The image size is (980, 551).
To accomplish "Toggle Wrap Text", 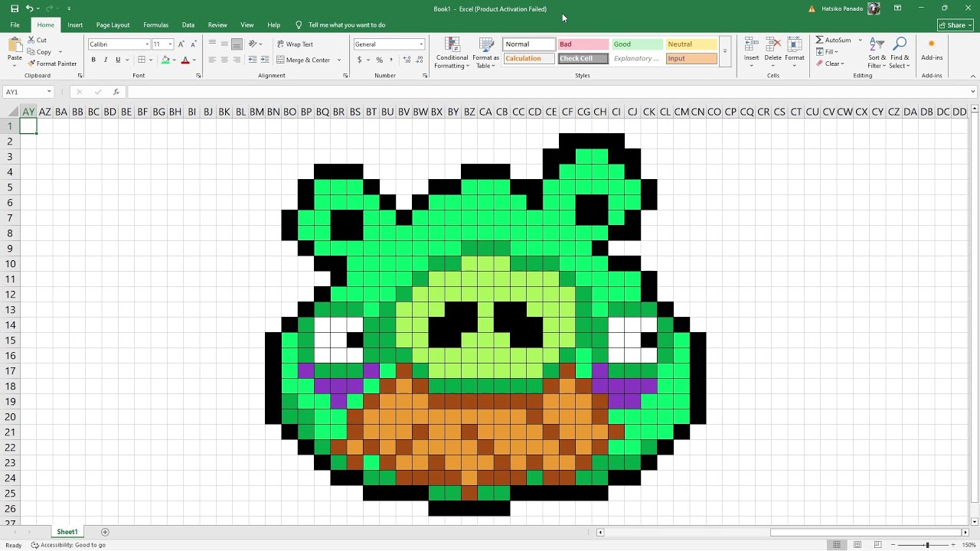I will (295, 44).
